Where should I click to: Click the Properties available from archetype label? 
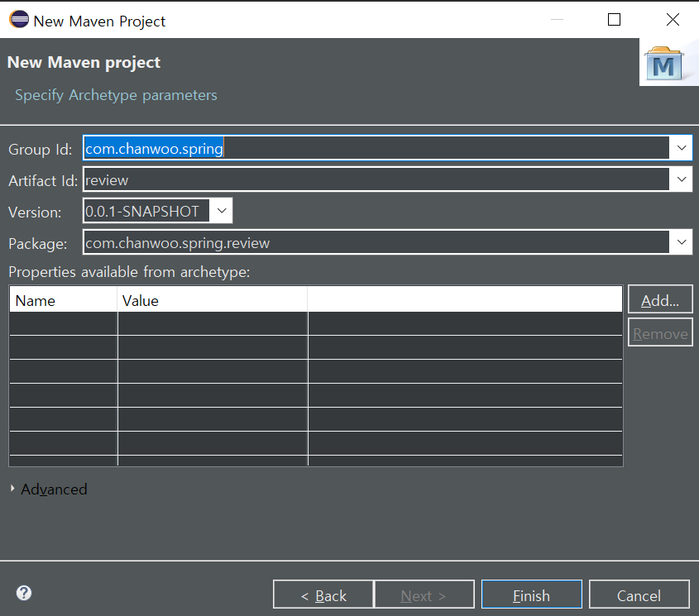(x=129, y=272)
